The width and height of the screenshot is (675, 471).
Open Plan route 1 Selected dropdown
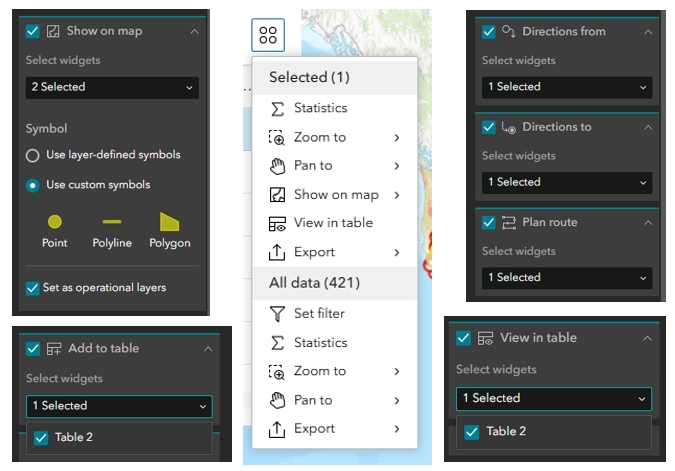point(567,278)
